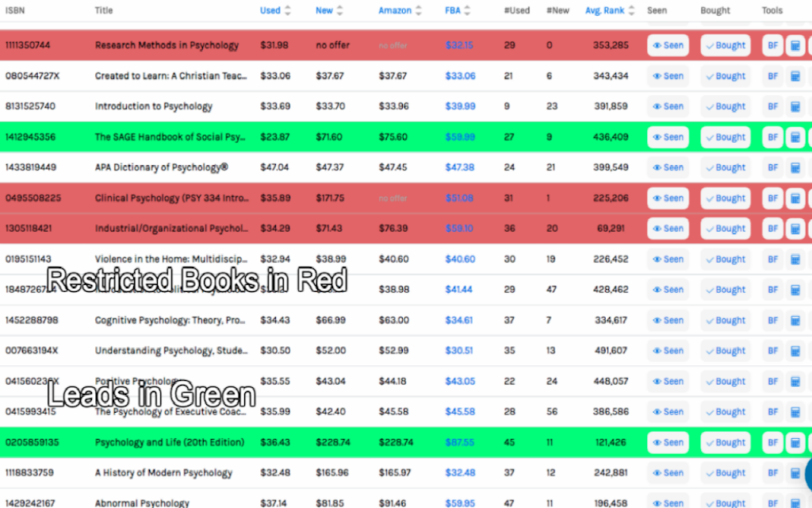Mark Introduction to Psychology as Seen

[668, 107]
